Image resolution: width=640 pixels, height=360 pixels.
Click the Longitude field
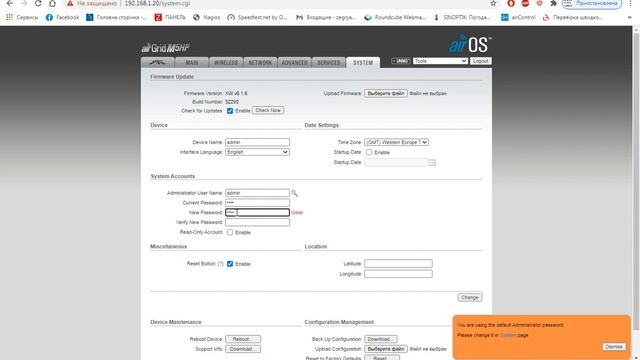click(398, 274)
